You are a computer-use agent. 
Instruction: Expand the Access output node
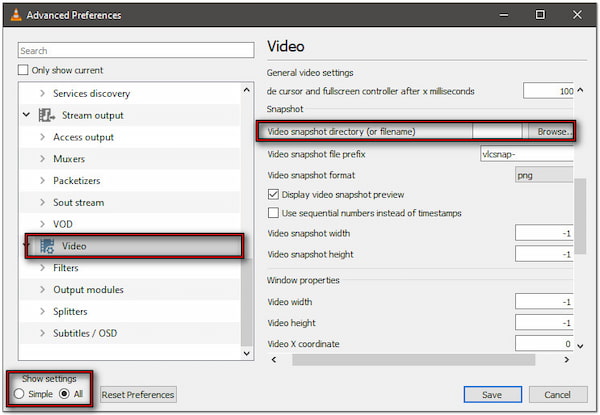click(x=42, y=137)
